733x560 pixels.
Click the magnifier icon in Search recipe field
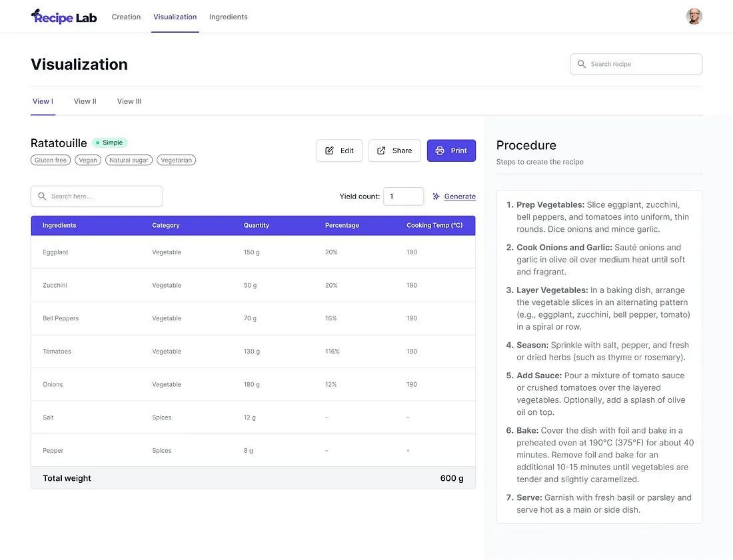click(581, 63)
